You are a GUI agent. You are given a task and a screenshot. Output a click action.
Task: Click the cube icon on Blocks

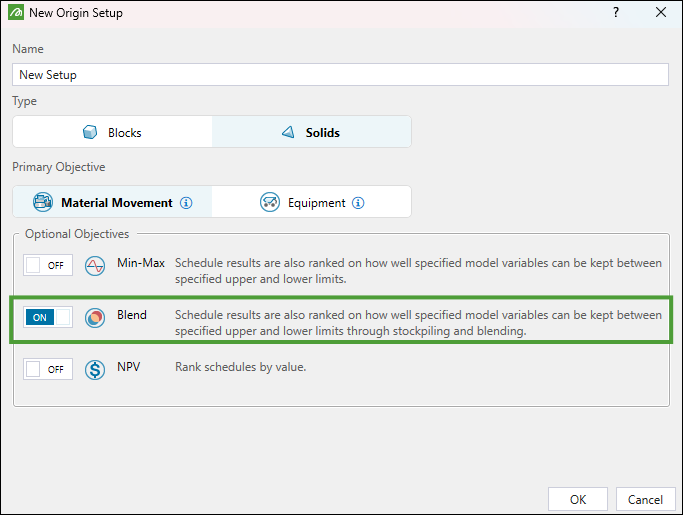coord(90,132)
